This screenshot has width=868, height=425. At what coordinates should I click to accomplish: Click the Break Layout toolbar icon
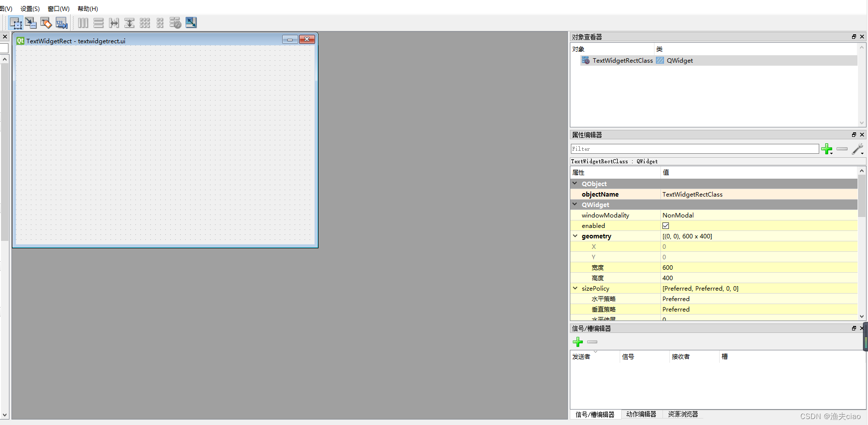point(175,23)
